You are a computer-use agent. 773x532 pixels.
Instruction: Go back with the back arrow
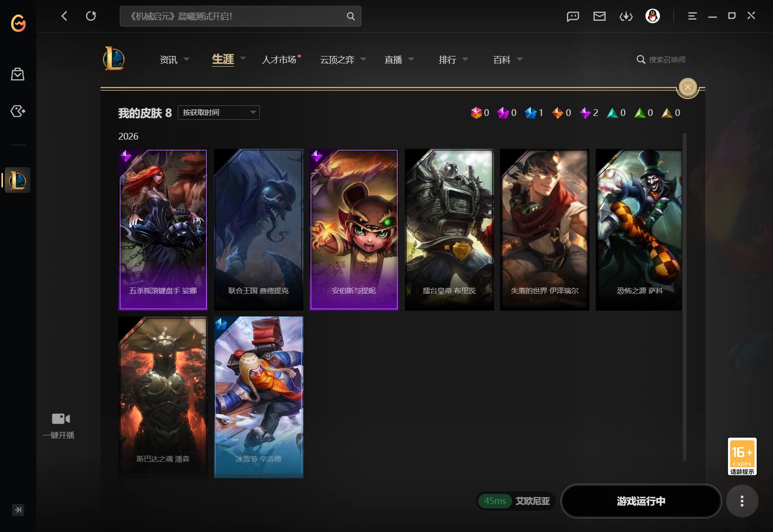pos(64,16)
